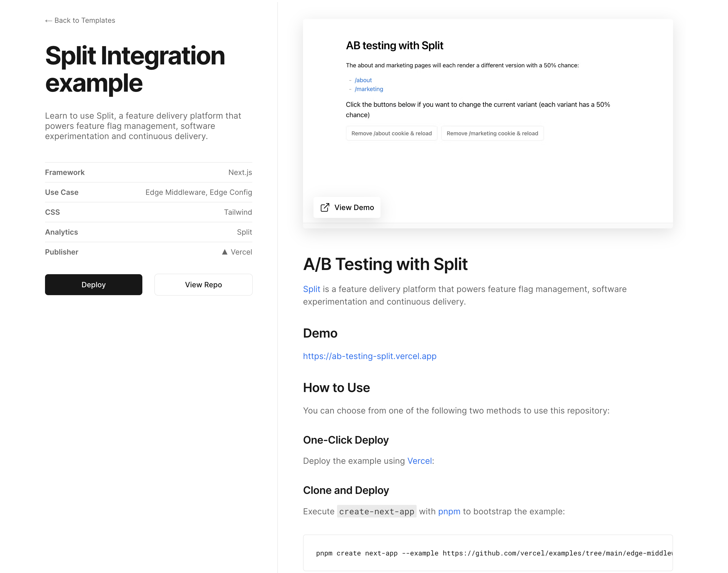Click the create-next-app inline code
The height and width of the screenshot is (573, 728).
coord(377,512)
